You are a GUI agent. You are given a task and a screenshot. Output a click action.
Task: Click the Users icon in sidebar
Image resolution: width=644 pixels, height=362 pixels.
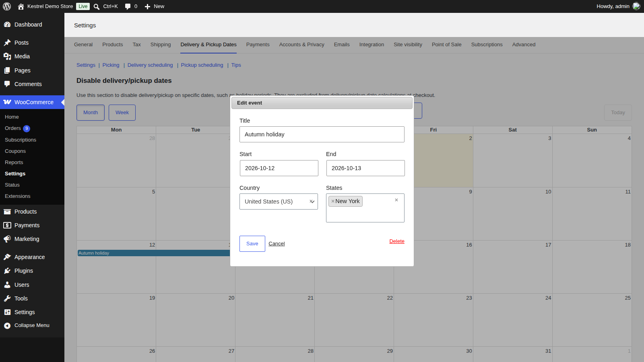coord(7,285)
